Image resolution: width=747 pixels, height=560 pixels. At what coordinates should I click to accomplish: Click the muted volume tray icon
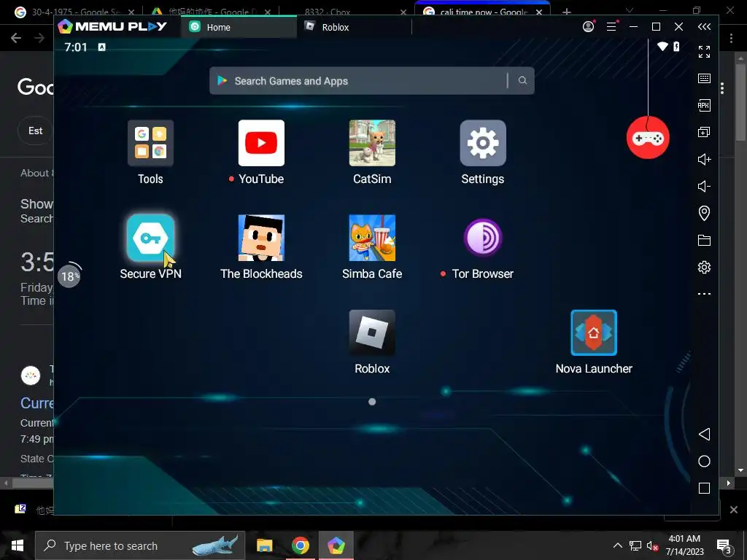[653, 545]
